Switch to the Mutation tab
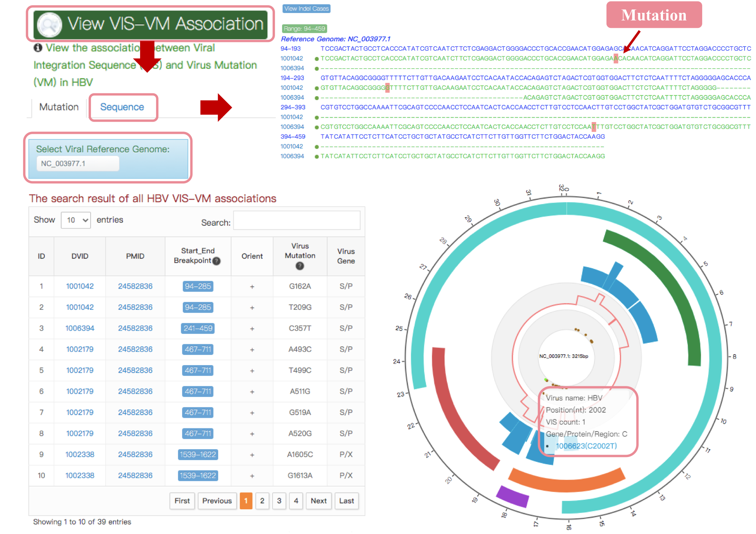 coord(59,107)
